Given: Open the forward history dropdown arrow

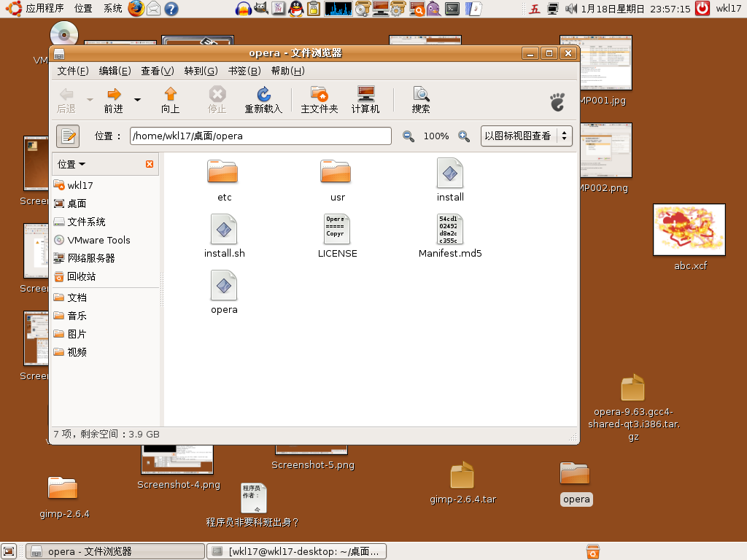Looking at the screenshot, I should coord(137,100).
